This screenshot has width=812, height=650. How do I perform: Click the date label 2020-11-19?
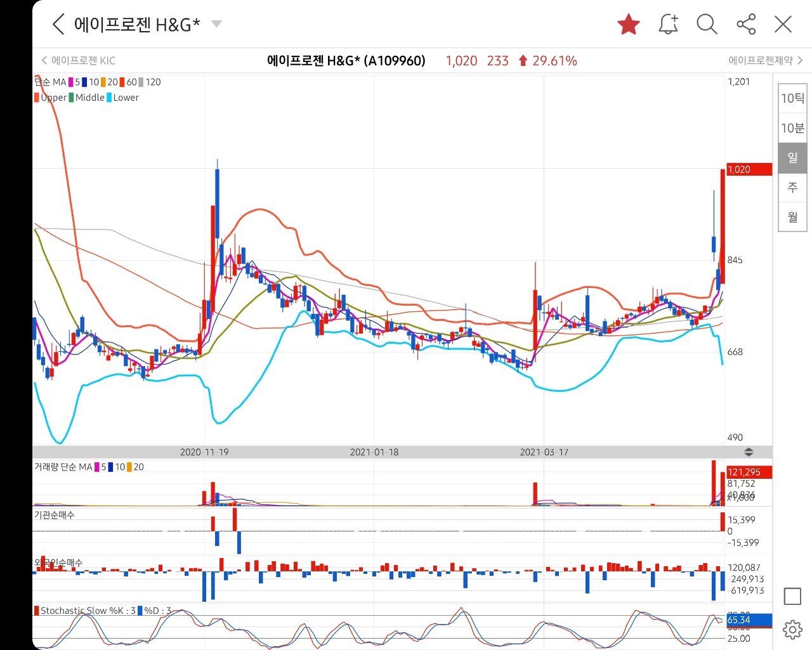click(204, 452)
